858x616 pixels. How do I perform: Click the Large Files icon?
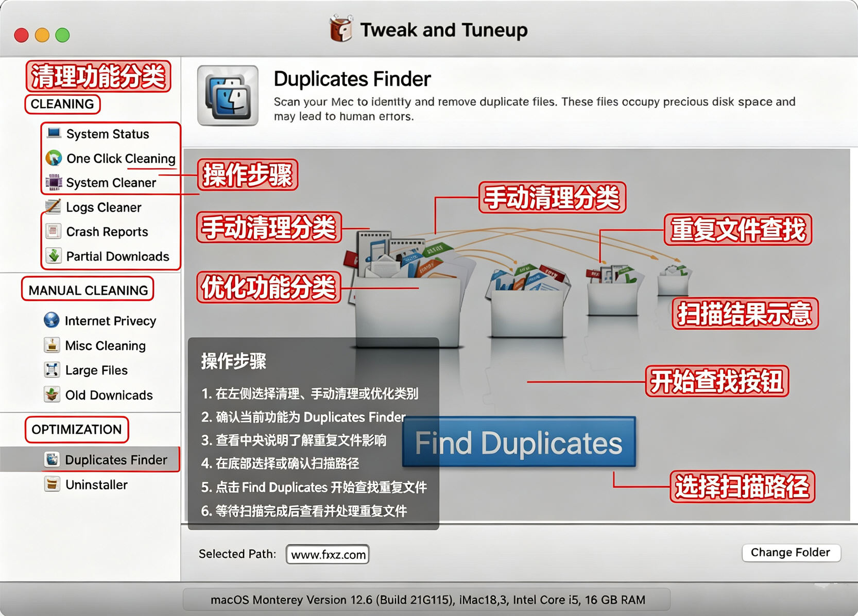click(x=52, y=370)
